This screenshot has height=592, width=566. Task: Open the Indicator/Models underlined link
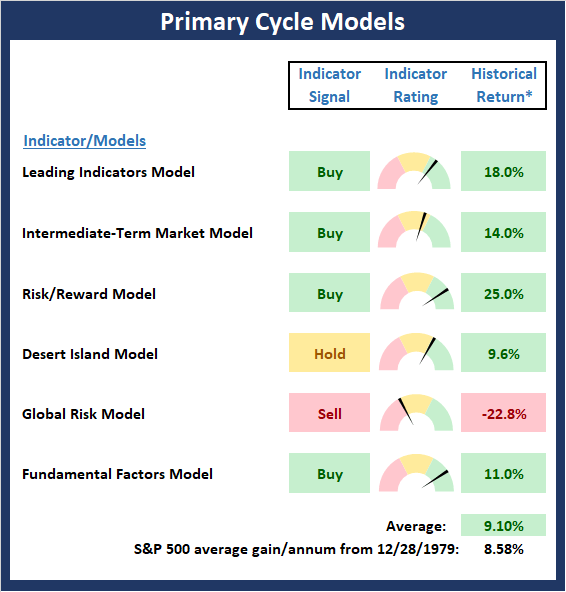tap(85, 141)
